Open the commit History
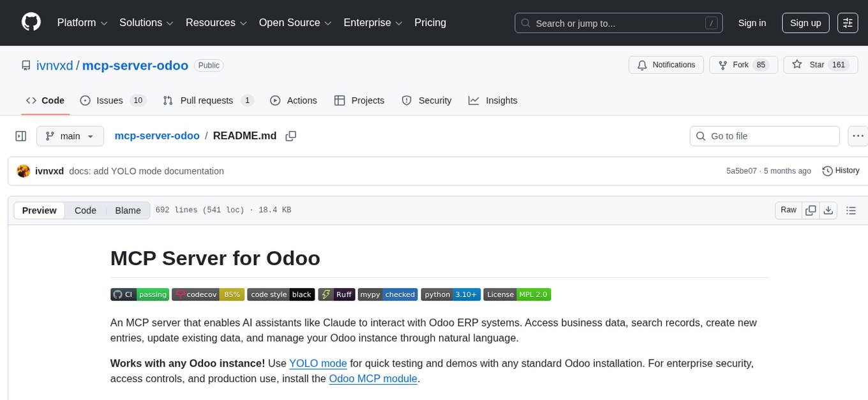The image size is (868, 400). (x=841, y=171)
